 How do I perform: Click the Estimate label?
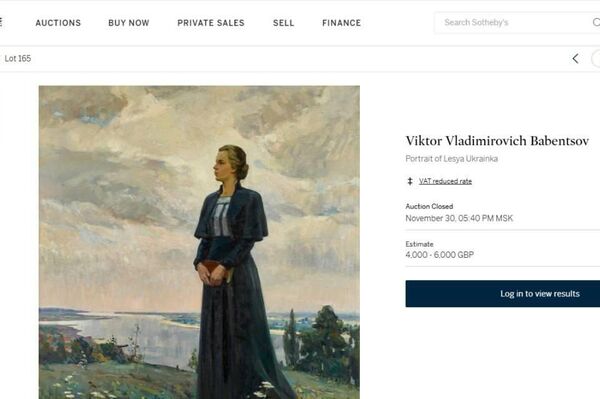pyautogui.click(x=419, y=244)
